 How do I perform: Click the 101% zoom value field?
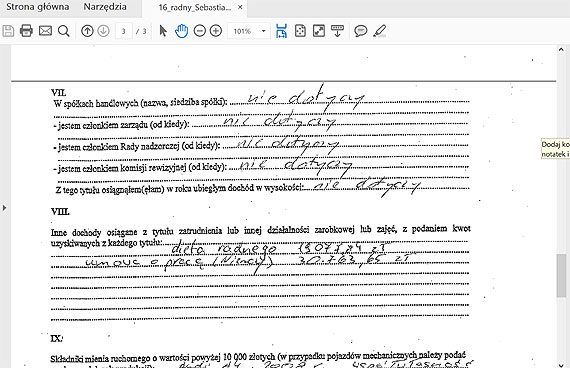click(243, 31)
